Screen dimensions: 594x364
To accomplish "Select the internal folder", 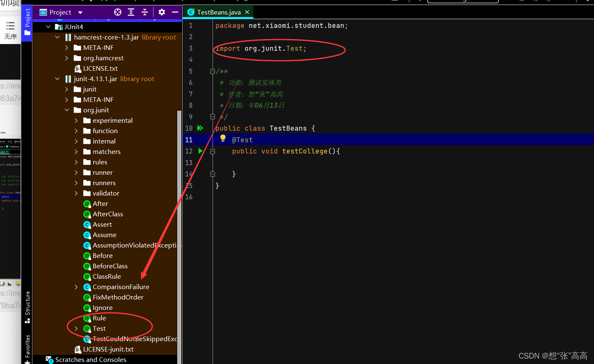I will coord(99,141).
